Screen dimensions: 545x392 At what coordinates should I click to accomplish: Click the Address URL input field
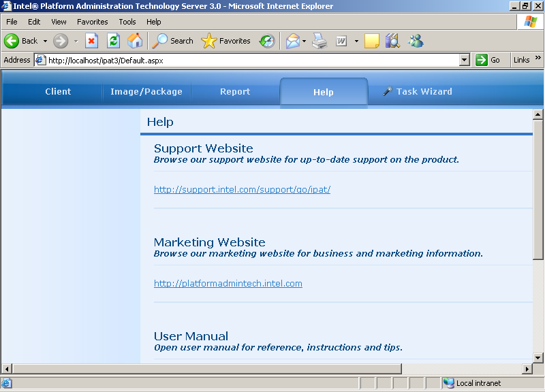click(x=252, y=60)
